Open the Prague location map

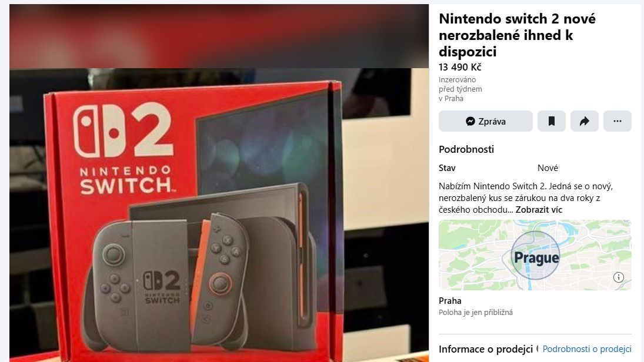[535, 255]
